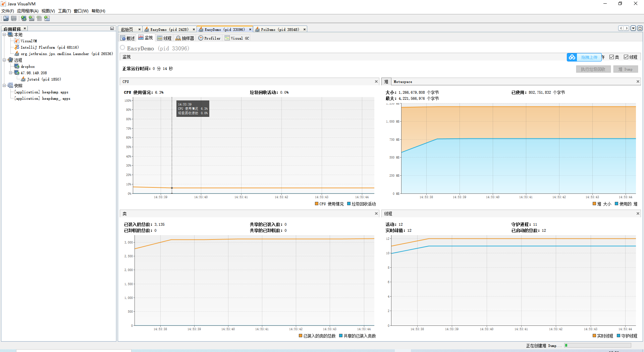Click the 堆 大小 orange legend swatch
The image size is (644, 352).
coord(594,204)
